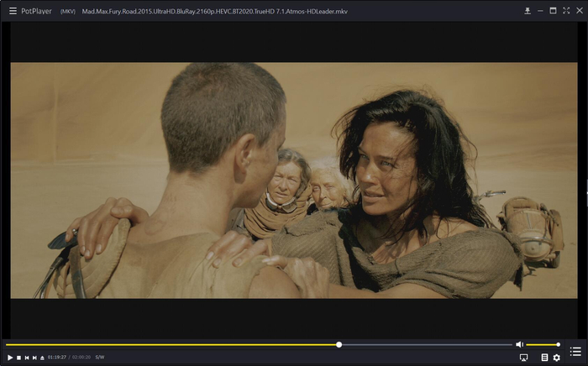This screenshot has height=366, width=588.
Task: Click the MKV format label
Action: [68, 12]
